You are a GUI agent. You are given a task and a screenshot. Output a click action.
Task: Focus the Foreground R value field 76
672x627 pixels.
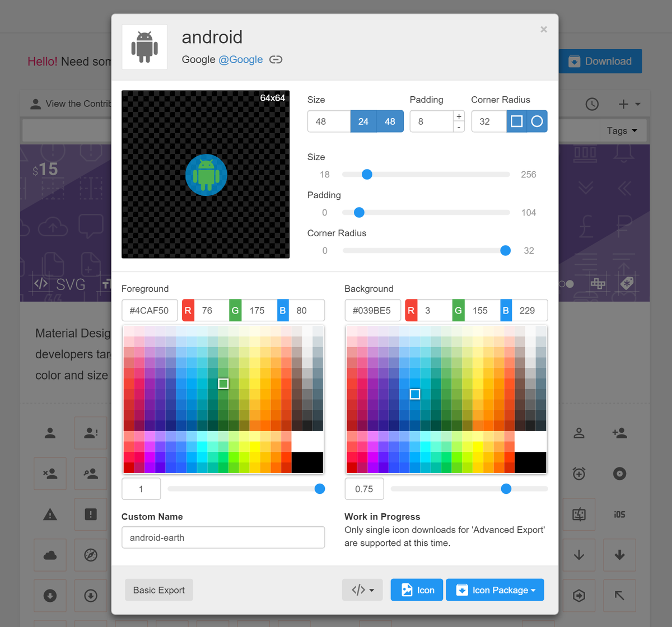click(211, 311)
